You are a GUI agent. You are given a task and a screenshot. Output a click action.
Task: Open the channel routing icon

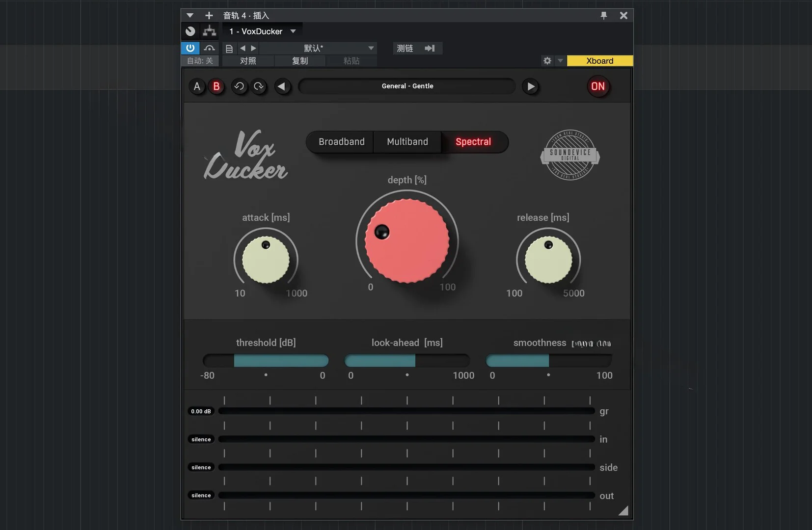pyautogui.click(x=210, y=31)
